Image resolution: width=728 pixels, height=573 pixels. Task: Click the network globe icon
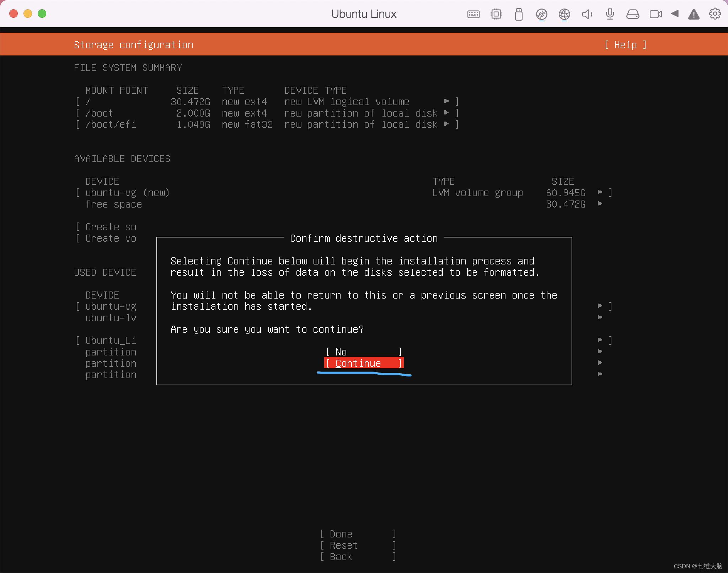pos(564,14)
